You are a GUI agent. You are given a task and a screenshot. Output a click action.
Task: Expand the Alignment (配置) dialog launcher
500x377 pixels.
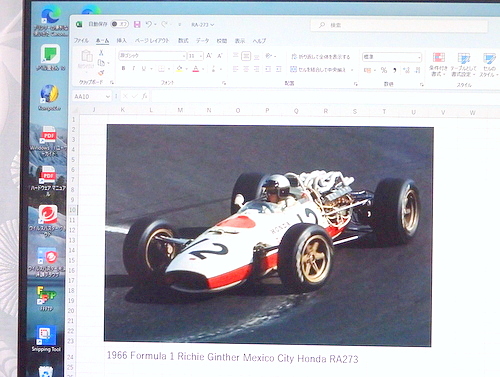click(x=355, y=84)
